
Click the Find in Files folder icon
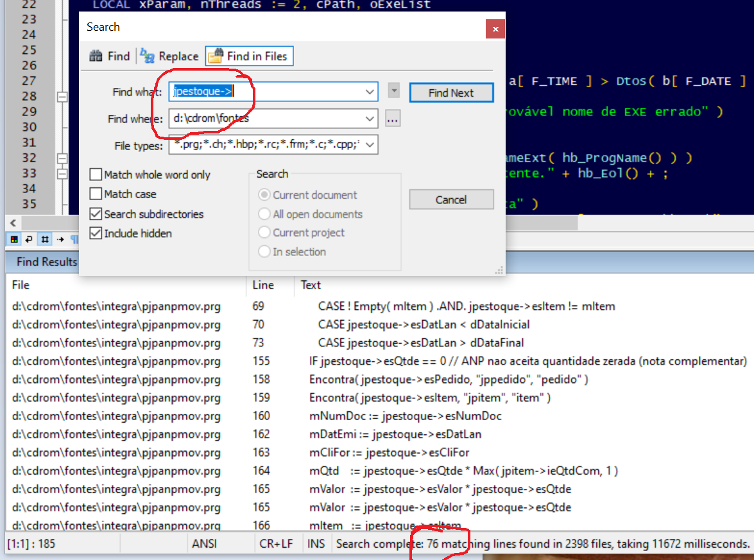216,56
